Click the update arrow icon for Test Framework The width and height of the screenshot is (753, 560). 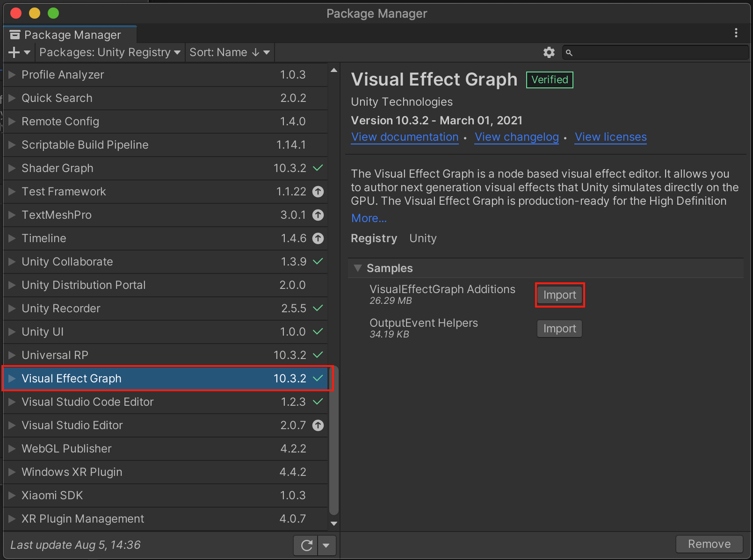318,192
